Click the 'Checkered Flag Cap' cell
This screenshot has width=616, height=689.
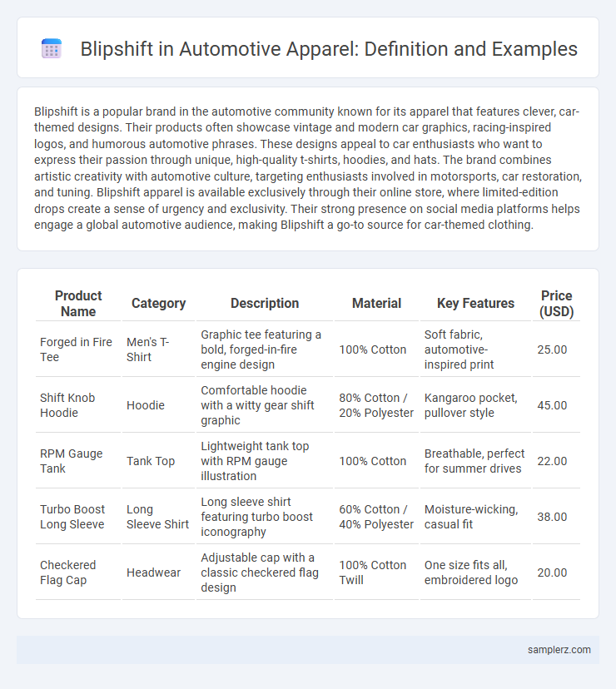[77, 573]
